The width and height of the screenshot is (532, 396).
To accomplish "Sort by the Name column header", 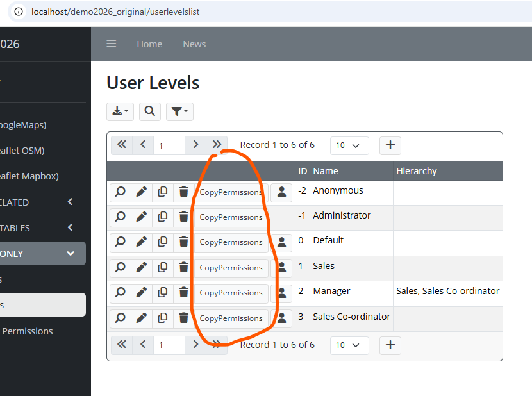I will point(326,171).
